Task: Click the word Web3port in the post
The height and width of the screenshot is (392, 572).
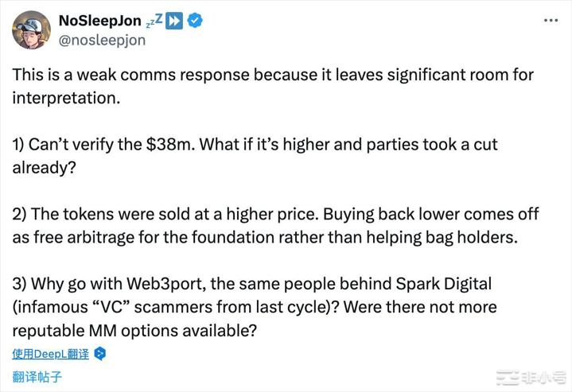Action: pos(166,284)
